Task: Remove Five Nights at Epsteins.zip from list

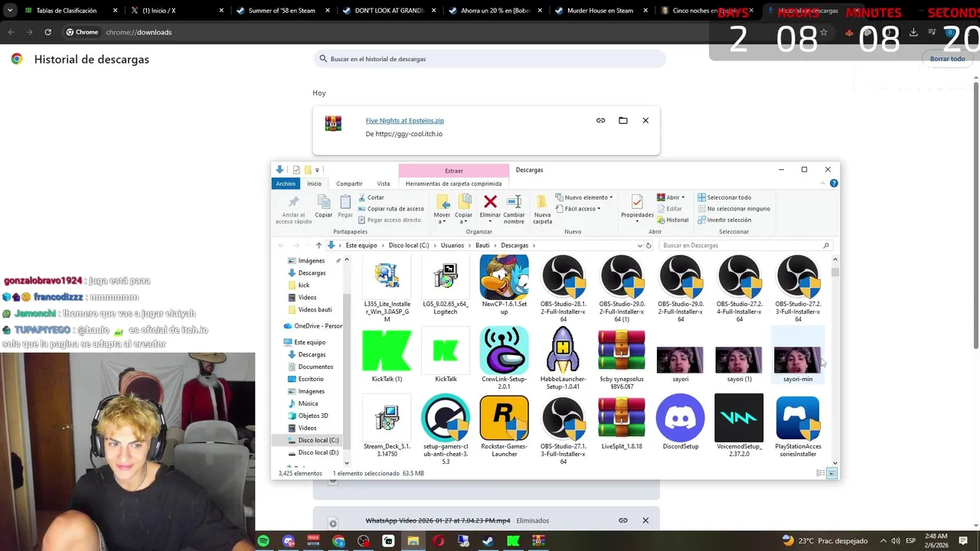Action: point(645,120)
